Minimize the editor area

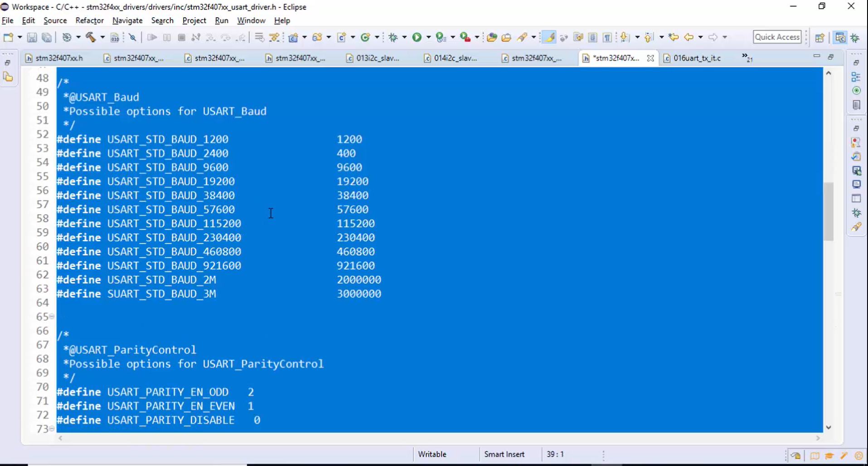point(816,56)
